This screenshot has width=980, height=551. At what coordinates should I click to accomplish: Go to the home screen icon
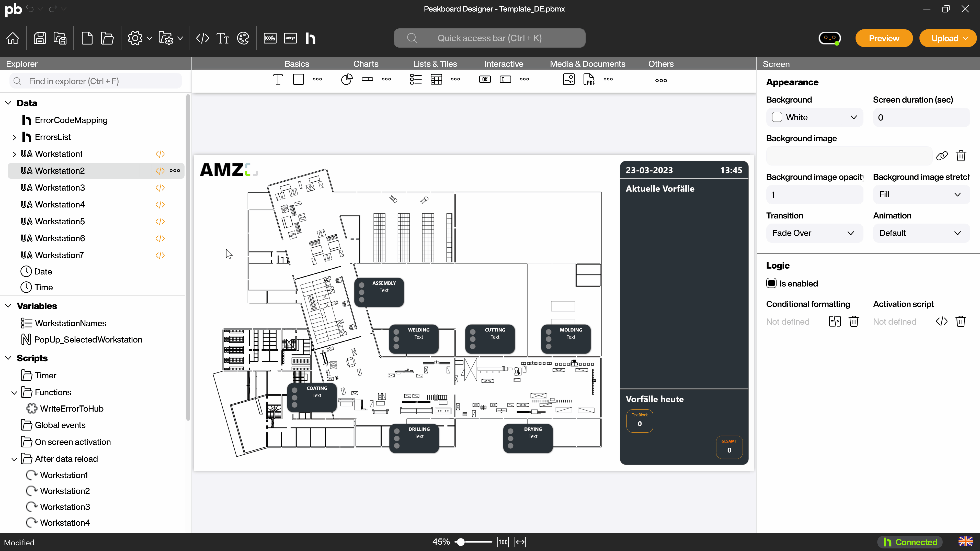(x=13, y=38)
